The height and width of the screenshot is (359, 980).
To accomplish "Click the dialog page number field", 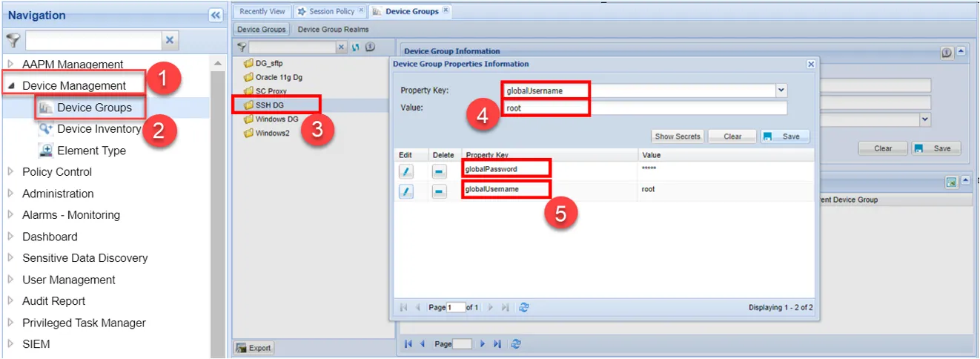I will (456, 307).
